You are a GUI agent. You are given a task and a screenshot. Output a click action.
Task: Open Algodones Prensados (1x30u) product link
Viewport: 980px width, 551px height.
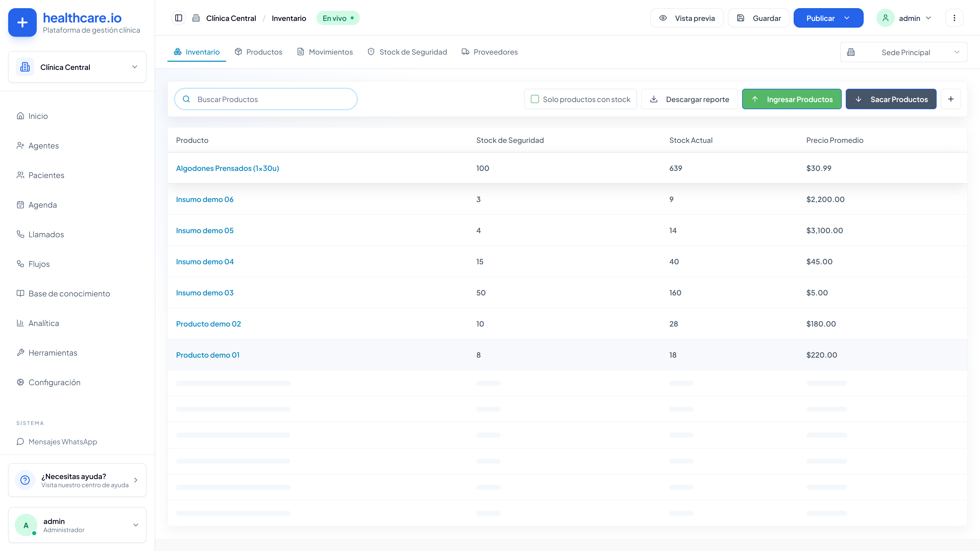coord(227,168)
